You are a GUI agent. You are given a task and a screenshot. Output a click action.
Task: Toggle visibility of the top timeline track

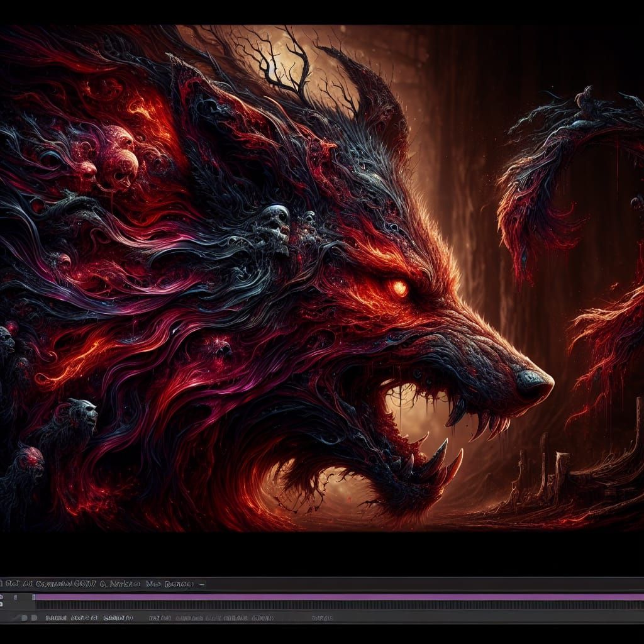tap(3, 596)
